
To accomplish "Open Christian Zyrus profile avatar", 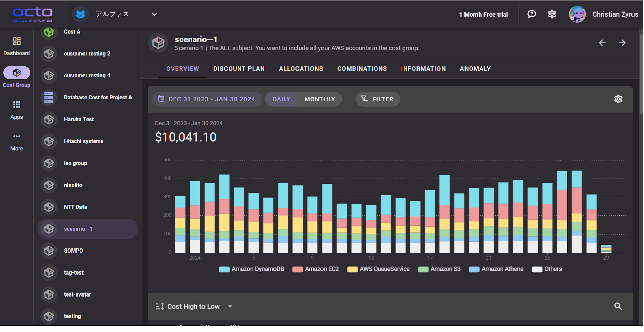I will coord(577,14).
